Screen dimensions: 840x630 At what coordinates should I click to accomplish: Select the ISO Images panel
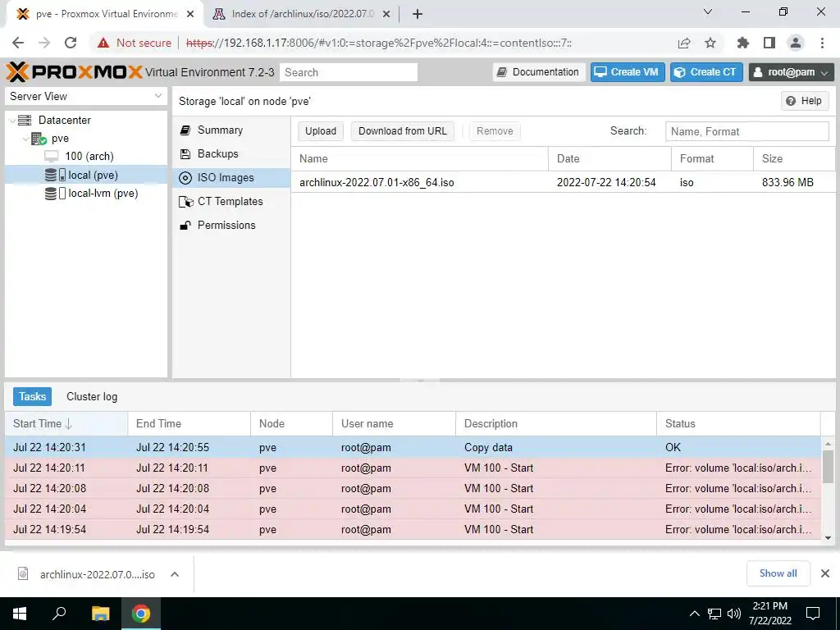(231, 178)
